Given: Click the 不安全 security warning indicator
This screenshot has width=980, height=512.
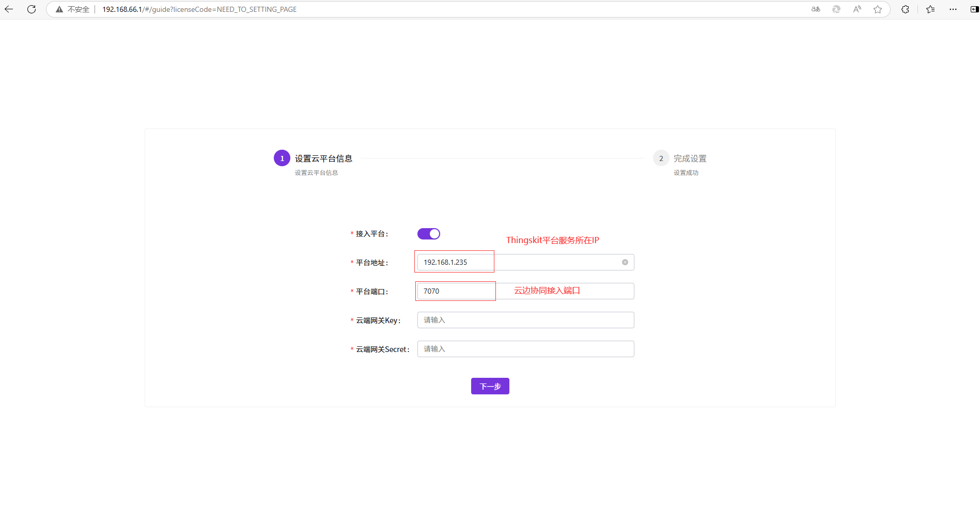Looking at the screenshot, I should tap(73, 9).
